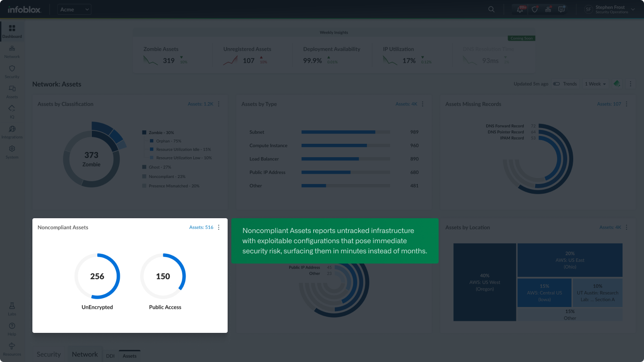Expand the 1 Week time range dropdown
The width and height of the screenshot is (644, 362).
pos(595,84)
